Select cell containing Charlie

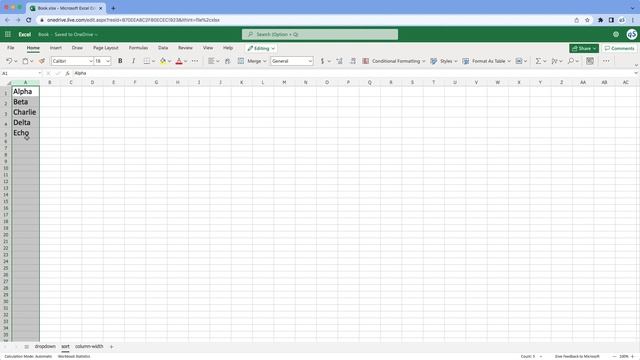(25, 112)
